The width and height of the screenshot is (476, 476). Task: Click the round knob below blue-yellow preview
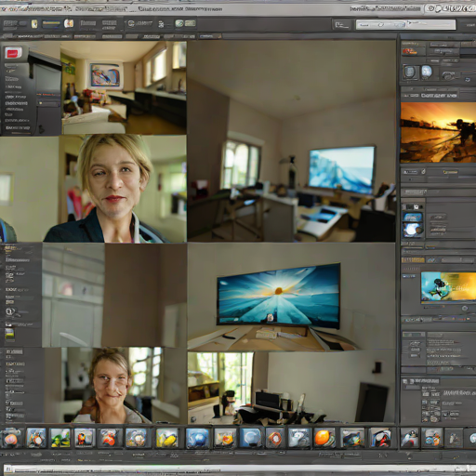(x=465, y=308)
